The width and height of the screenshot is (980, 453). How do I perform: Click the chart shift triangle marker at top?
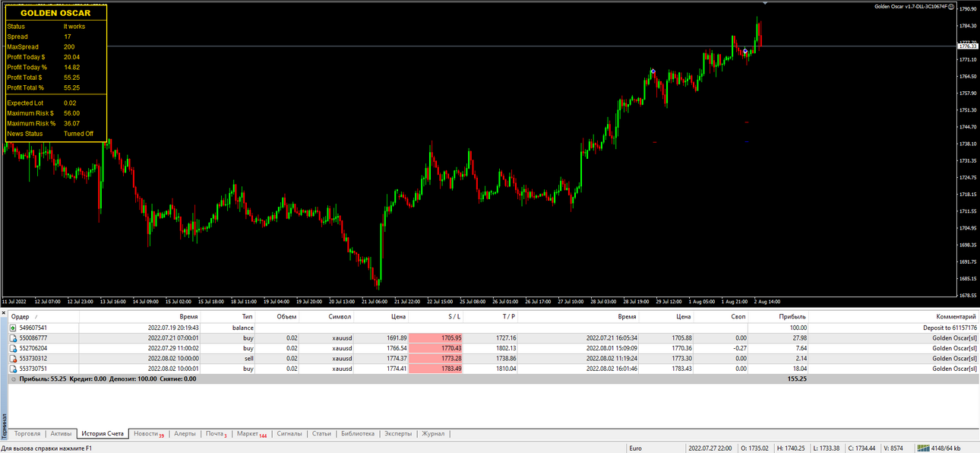765,4
